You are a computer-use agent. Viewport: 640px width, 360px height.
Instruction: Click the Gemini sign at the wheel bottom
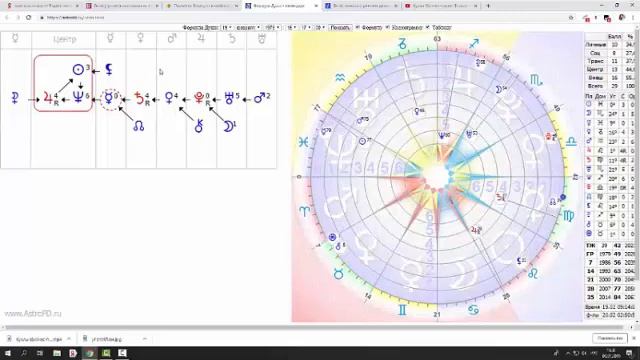[x=402, y=310]
